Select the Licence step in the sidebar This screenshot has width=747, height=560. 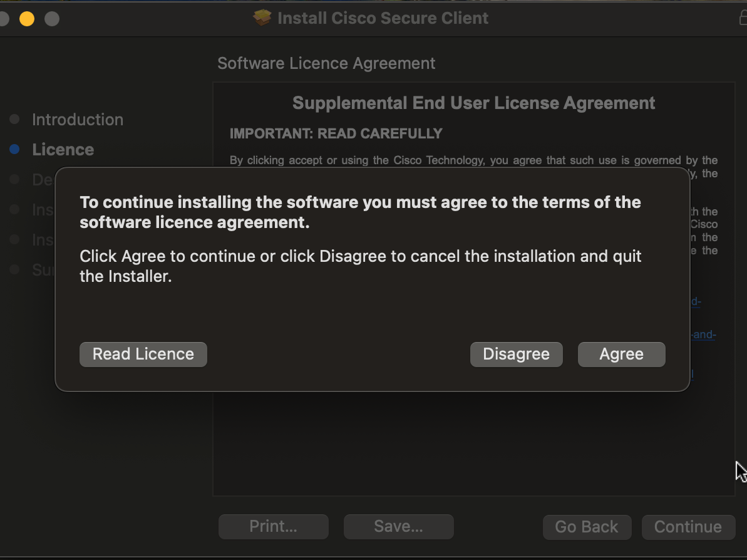click(x=63, y=150)
